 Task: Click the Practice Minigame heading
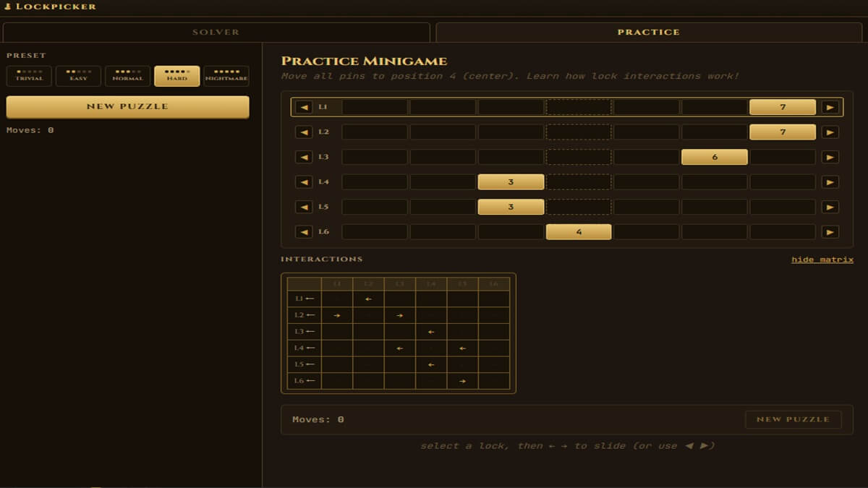[364, 61]
